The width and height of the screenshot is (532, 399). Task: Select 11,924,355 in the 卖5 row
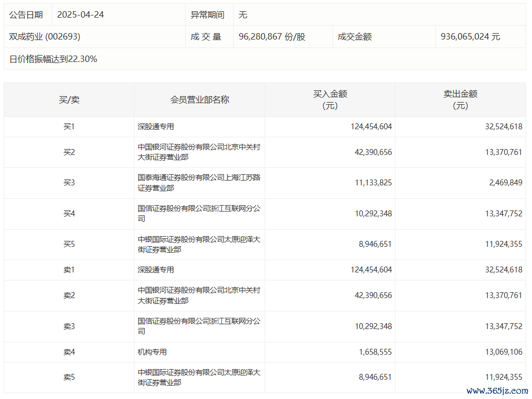pos(504,377)
